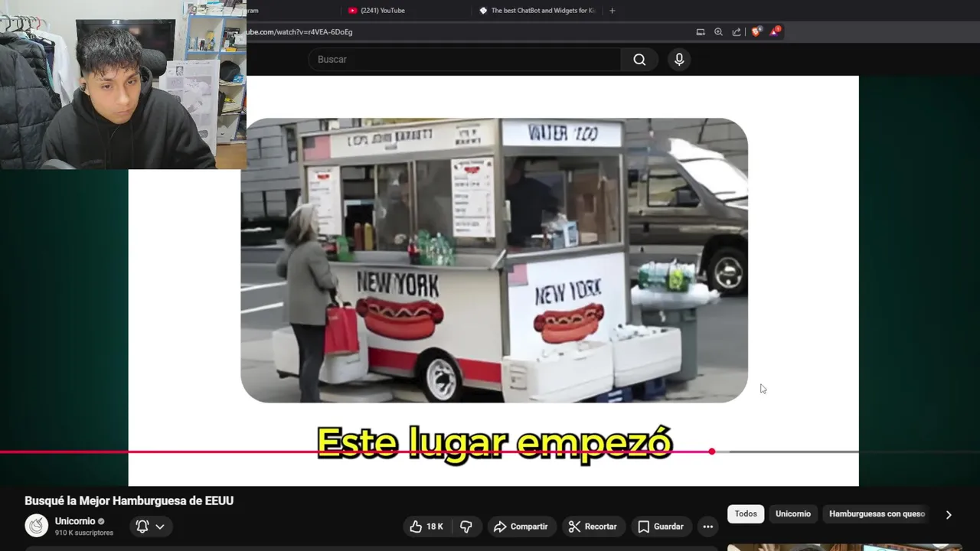Viewport: 980px width, 551px height.
Task: Click the hot dog cart video frame
Action: tap(495, 260)
